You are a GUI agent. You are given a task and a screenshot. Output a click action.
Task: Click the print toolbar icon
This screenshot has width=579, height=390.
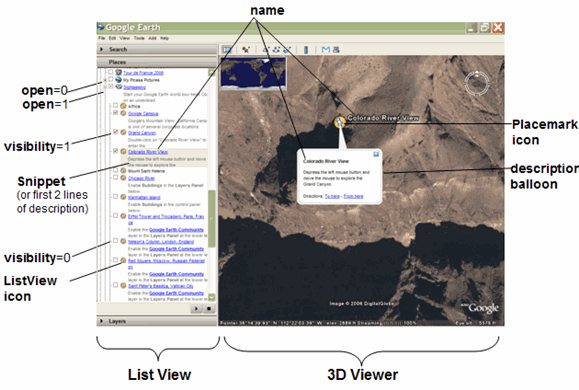(x=336, y=49)
